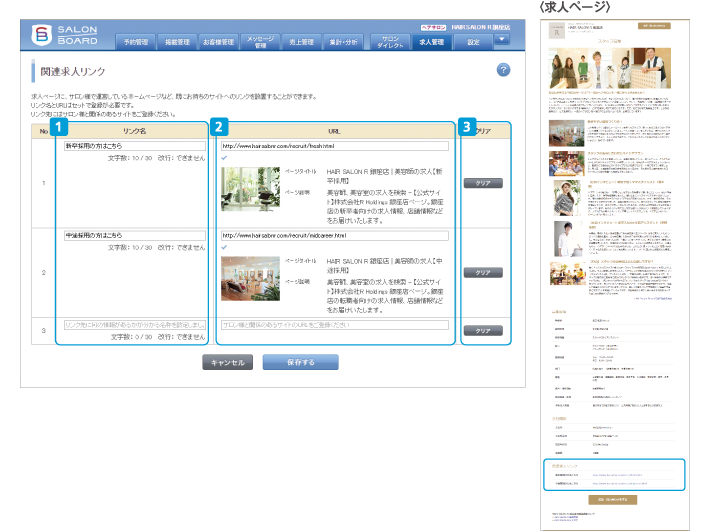Open the 予約管理 tab
The image size is (710, 532).
coord(136,42)
